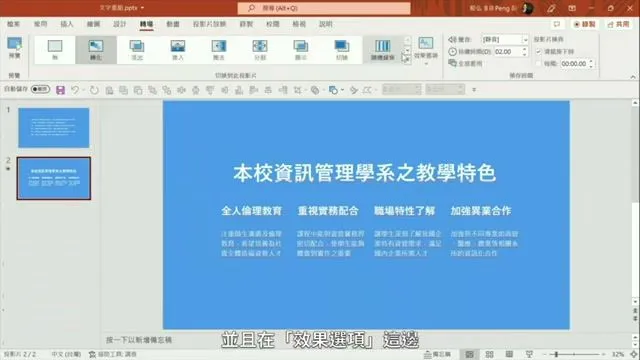Image resolution: width=640 pixels, height=360 pixels.
Task: Increase the Duration spinner
Action: (525, 49)
